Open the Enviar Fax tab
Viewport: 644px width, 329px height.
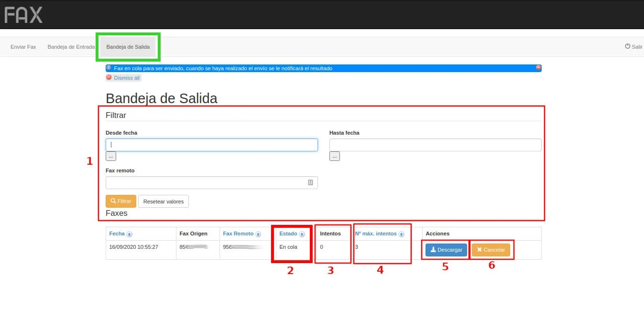[23, 47]
